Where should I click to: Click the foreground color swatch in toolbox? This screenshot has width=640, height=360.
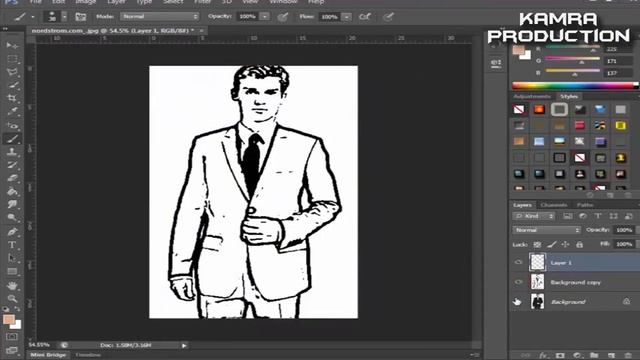click(x=8, y=319)
